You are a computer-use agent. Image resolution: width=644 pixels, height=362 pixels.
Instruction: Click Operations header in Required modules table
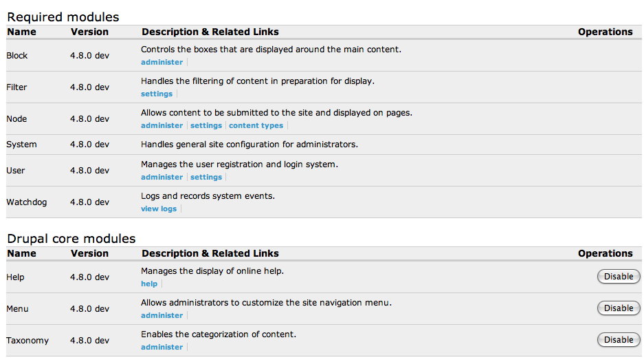(x=605, y=32)
